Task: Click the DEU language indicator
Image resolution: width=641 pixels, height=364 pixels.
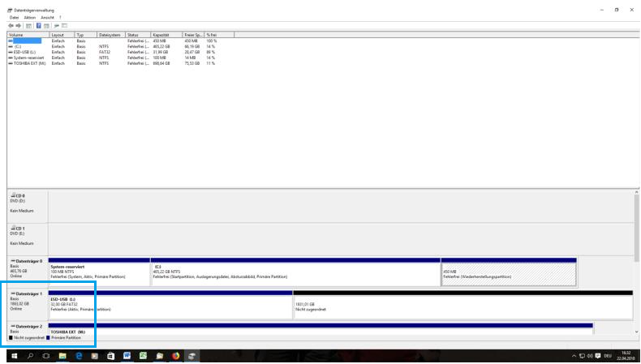Action: click(608, 356)
